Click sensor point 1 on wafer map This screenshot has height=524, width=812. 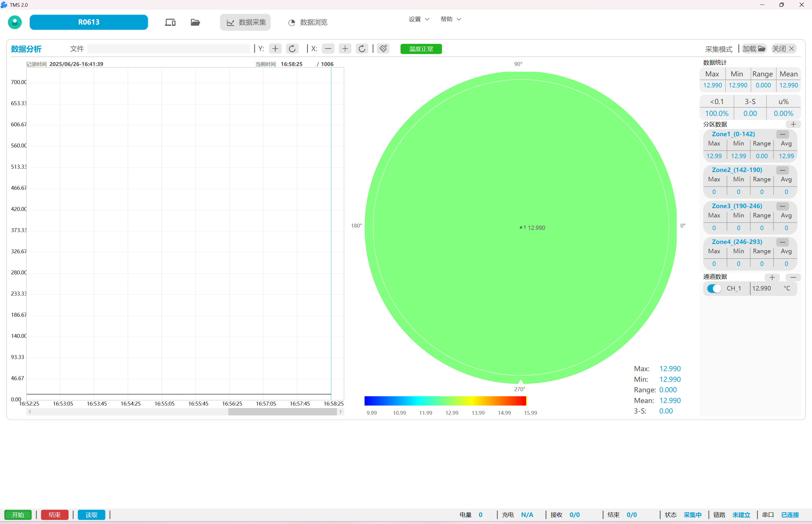pos(521,227)
